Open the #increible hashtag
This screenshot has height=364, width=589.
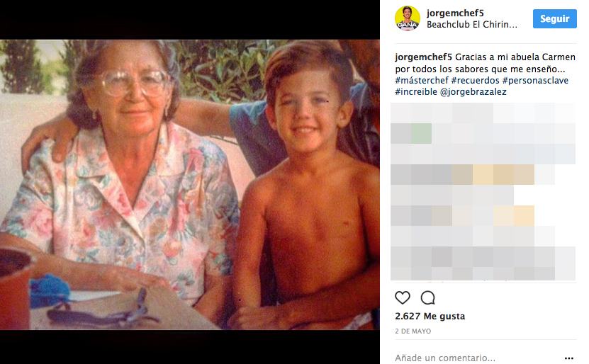click(x=416, y=92)
